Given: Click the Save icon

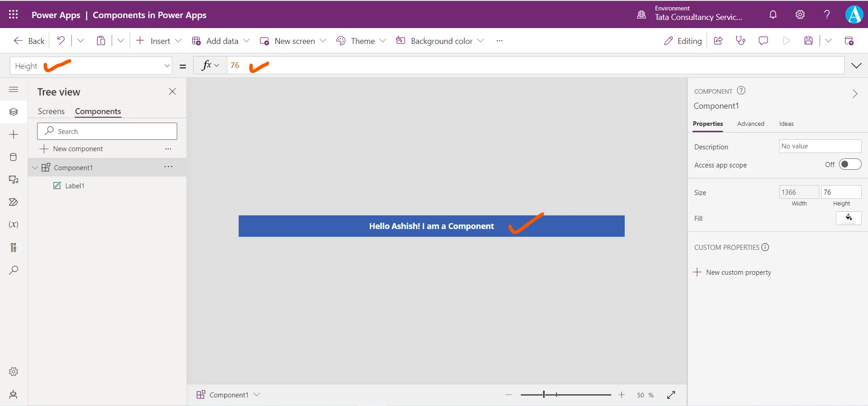Looking at the screenshot, I should [809, 41].
